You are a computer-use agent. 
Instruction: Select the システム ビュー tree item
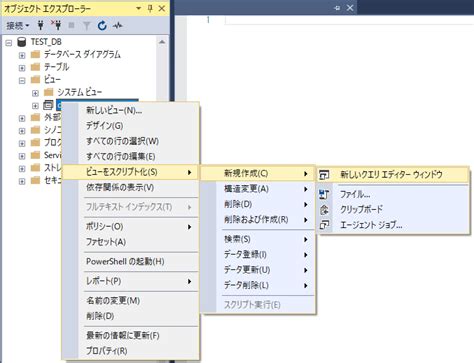click(80, 92)
